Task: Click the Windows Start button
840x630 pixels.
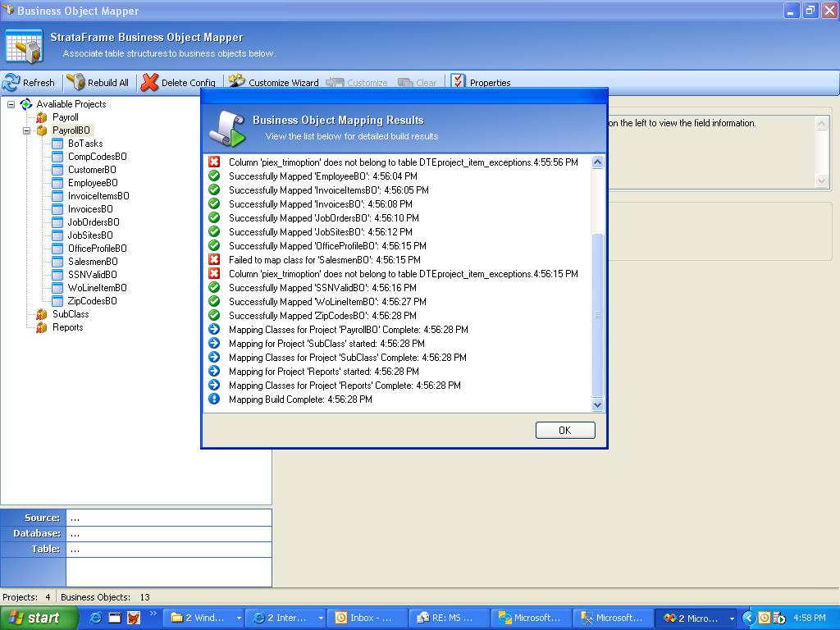Action: point(35,618)
